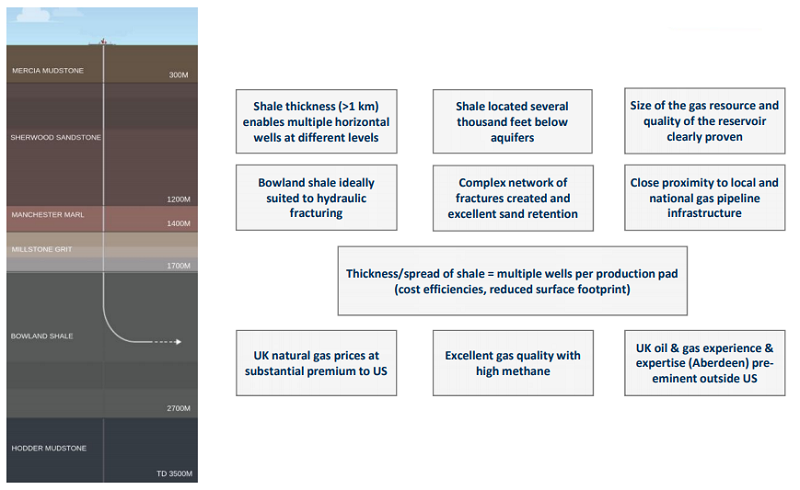Select the Millstone Grit layer label
This screenshot has width=800, height=490.
[x=41, y=248]
